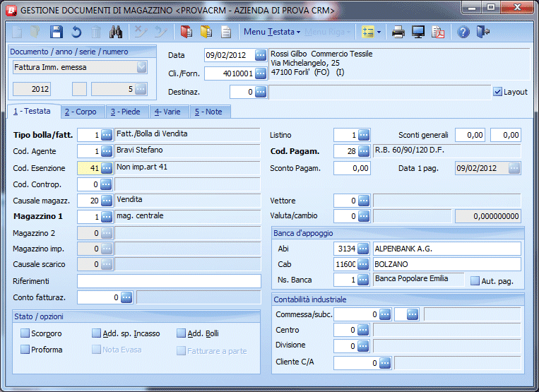The width and height of the screenshot is (539, 392).
Task: Enable the Scorporo checkbox
Action: (25, 333)
